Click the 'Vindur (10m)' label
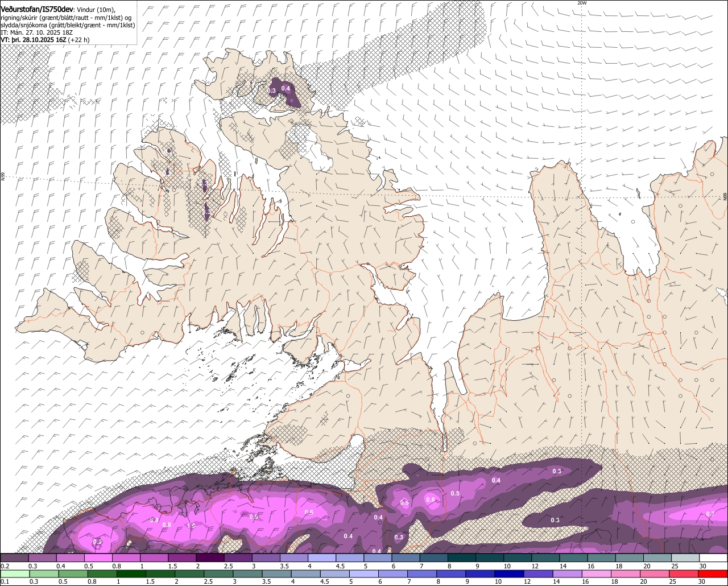This screenshot has height=586, width=728. 96,9
